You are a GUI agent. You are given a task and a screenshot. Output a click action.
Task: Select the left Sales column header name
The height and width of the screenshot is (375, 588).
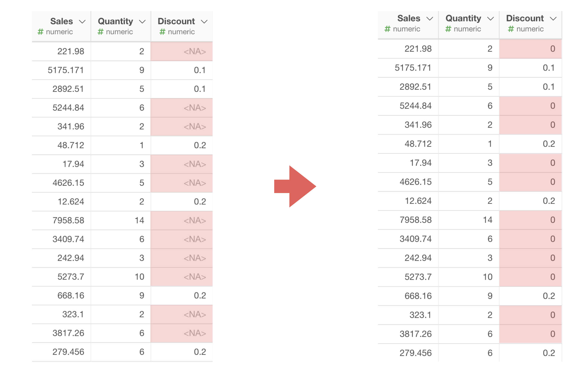click(61, 21)
